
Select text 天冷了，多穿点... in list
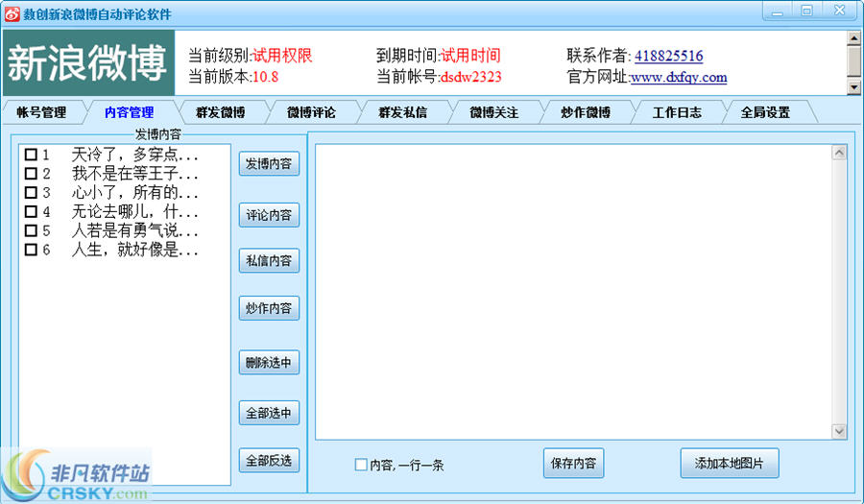coord(134,155)
